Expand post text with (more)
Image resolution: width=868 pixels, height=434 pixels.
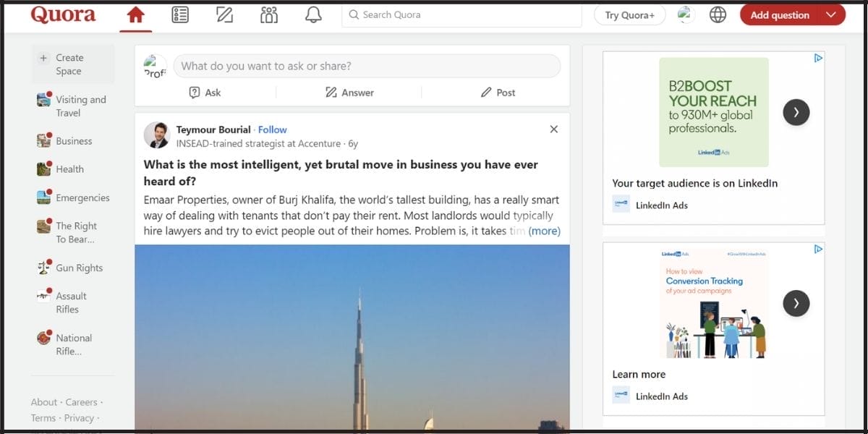pos(544,231)
